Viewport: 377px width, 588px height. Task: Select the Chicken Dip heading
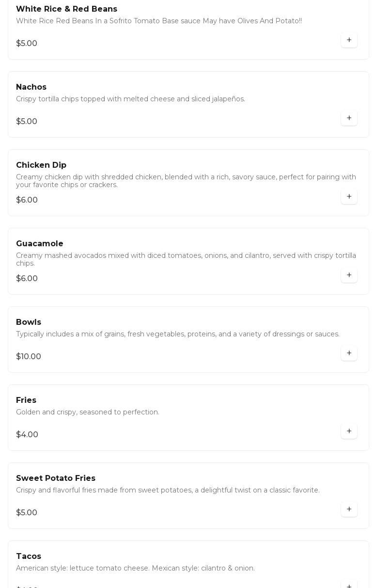pos(41,165)
